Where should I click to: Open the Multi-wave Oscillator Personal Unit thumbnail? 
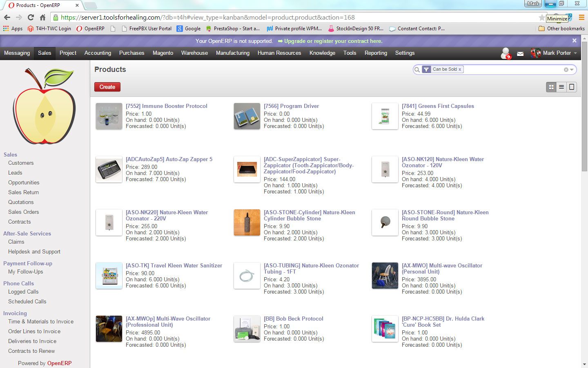pos(385,276)
